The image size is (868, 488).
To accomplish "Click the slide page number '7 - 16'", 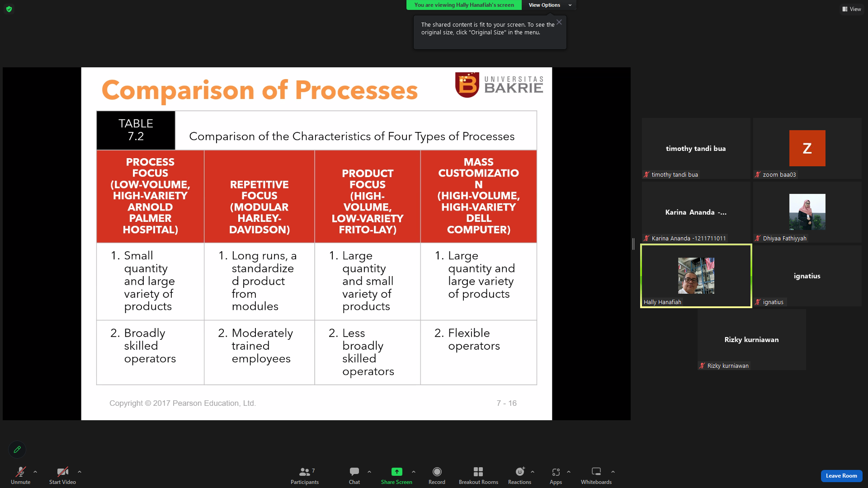I will pyautogui.click(x=506, y=403).
